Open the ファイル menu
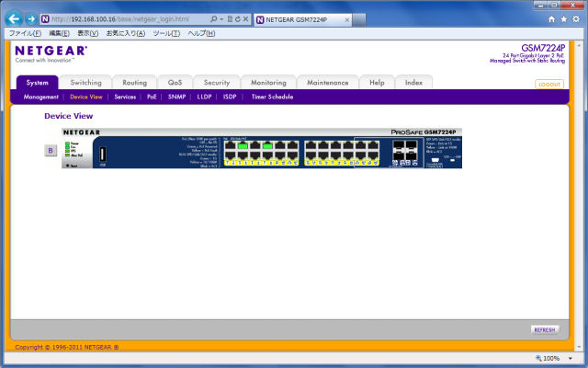This screenshot has height=368, width=588. (25, 33)
